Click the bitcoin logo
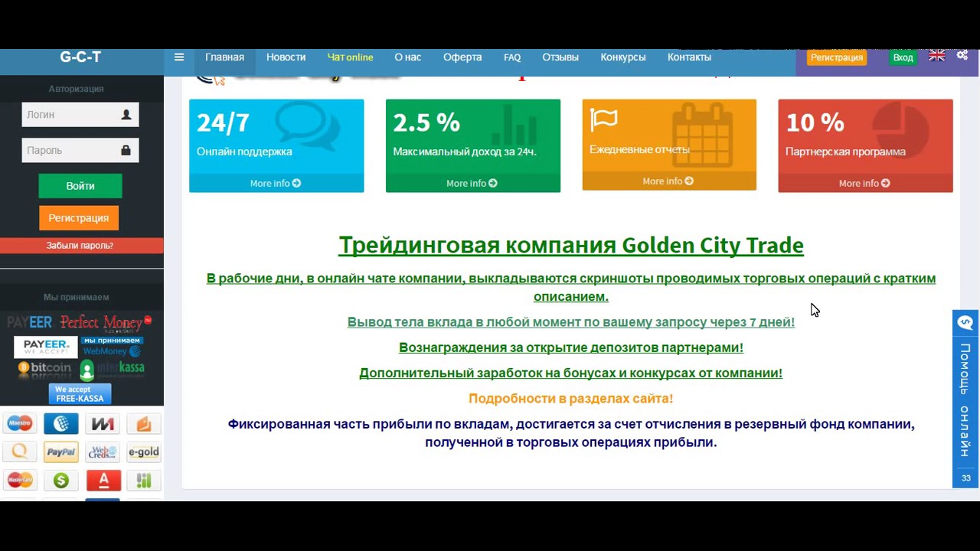 click(x=44, y=369)
